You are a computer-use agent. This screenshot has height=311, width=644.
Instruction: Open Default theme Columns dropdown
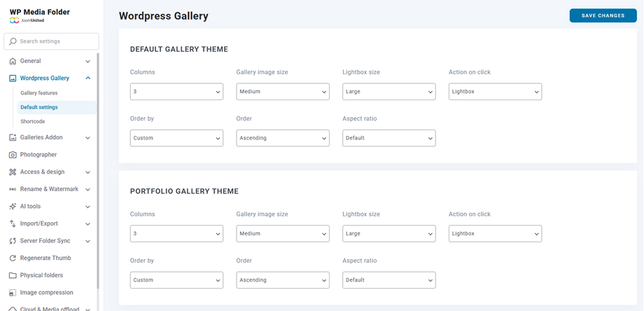pos(176,92)
